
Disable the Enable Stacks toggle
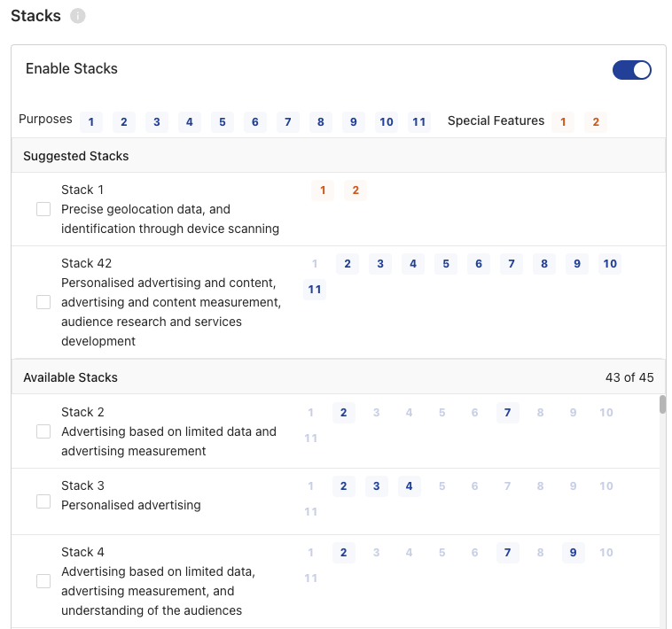click(x=632, y=70)
